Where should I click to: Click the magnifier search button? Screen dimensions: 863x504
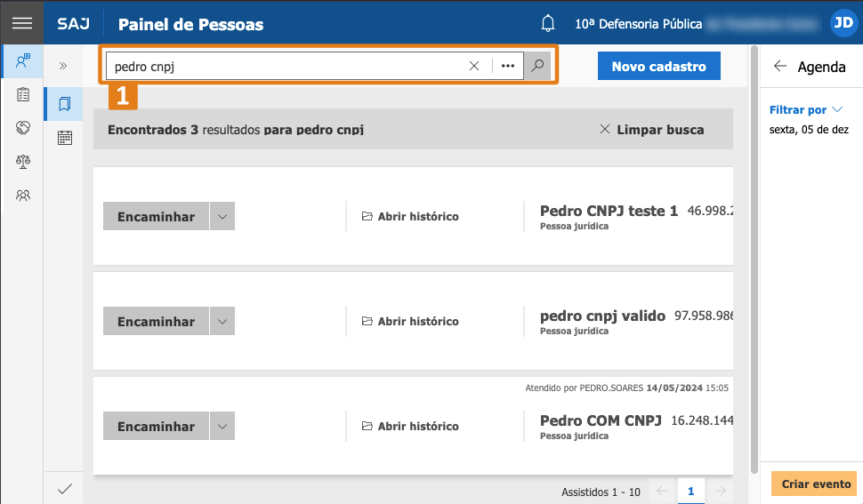(537, 66)
